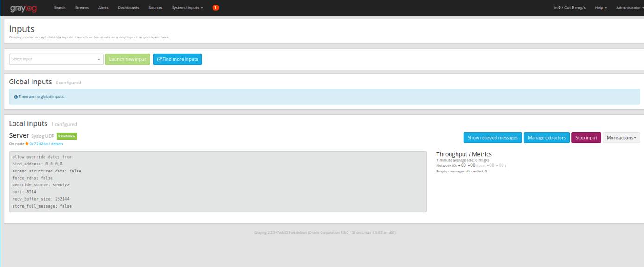This screenshot has width=644, height=267.
Task: Open Manage extractors
Action: 547,137
